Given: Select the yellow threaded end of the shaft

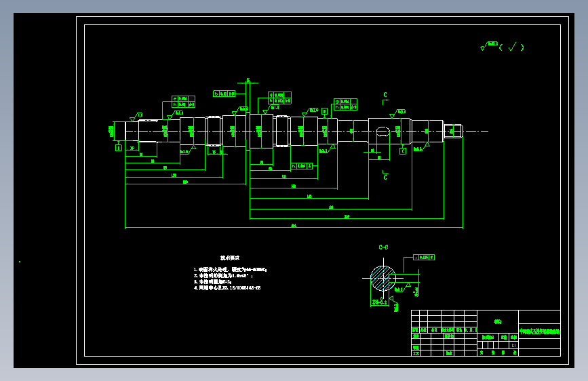Looking at the screenshot, I should [x=453, y=132].
